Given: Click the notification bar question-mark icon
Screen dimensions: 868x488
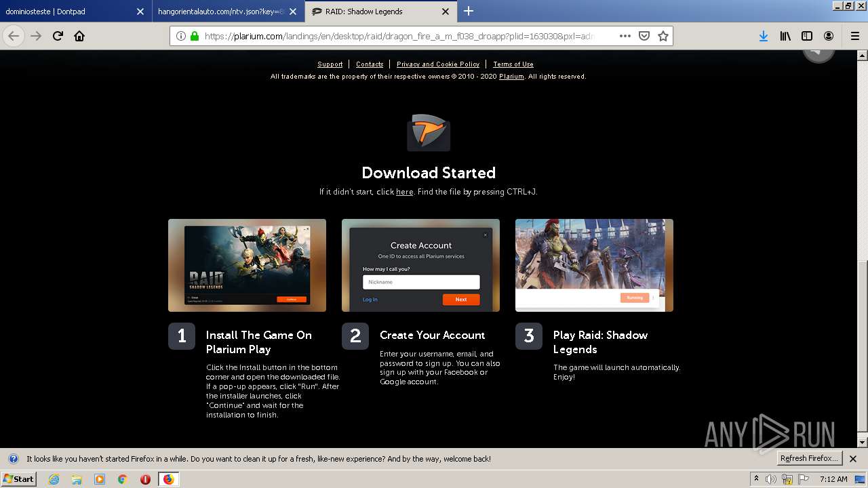Looking at the screenshot, I should pos(13,459).
